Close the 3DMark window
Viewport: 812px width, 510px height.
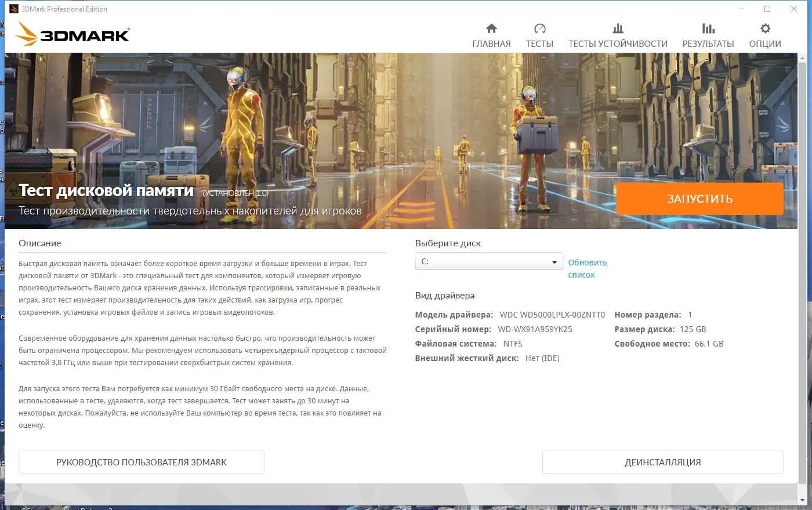click(x=794, y=9)
